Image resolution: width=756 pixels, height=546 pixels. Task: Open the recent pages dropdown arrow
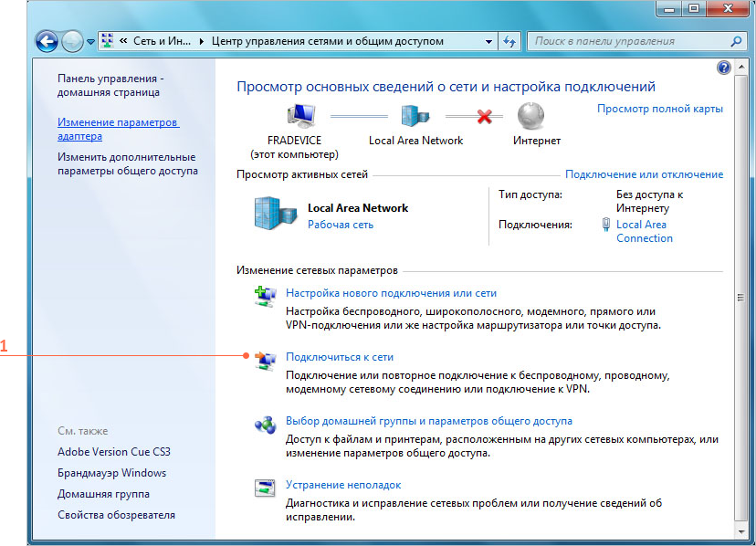click(90, 42)
